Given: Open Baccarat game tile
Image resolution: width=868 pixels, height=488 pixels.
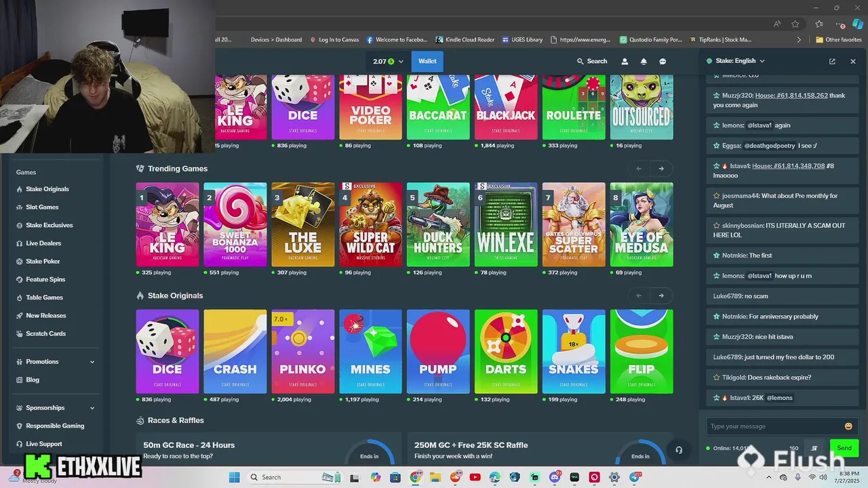Looking at the screenshot, I should [x=438, y=107].
